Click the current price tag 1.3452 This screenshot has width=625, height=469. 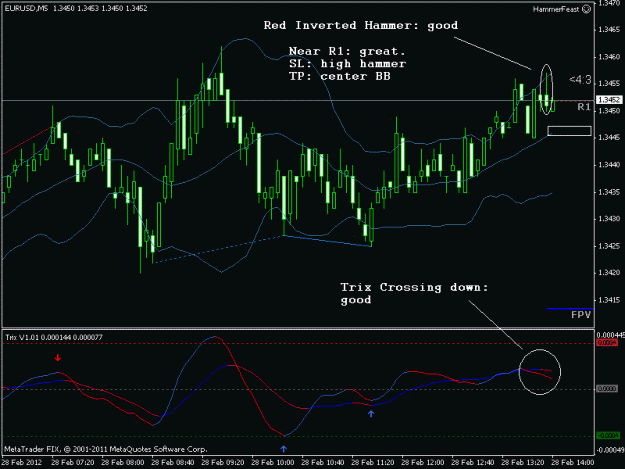coord(609,100)
